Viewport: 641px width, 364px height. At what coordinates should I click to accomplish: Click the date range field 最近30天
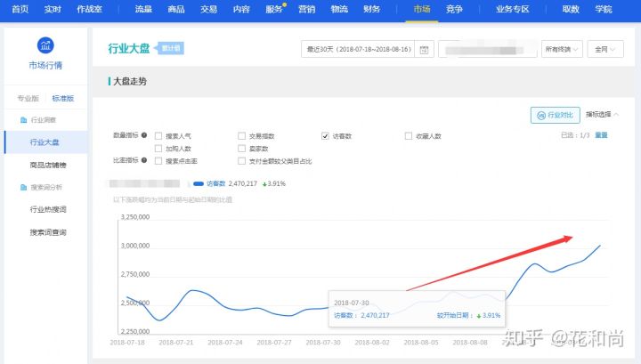click(358, 50)
